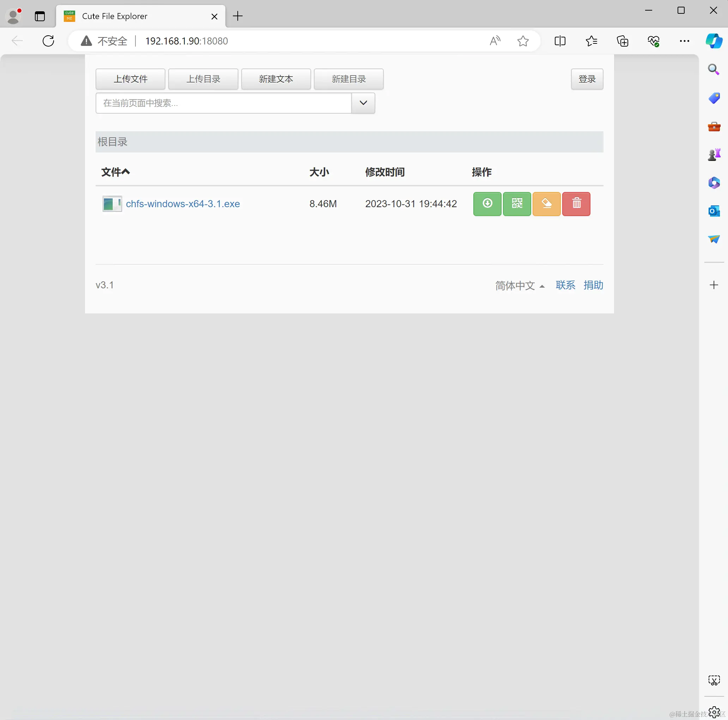This screenshot has width=728, height=720.
Task: Click the orange rename file icon
Action: pyautogui.click(x=546, y=204)
